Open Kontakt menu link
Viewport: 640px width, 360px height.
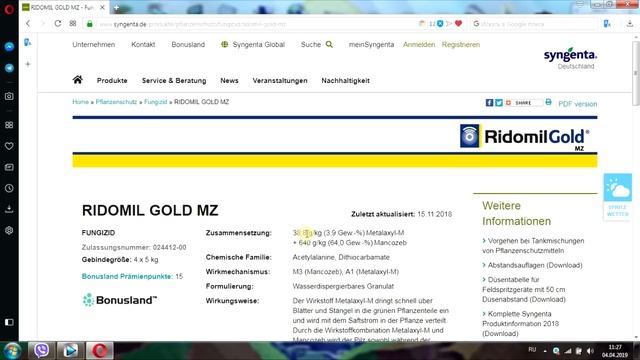[143, 44]
